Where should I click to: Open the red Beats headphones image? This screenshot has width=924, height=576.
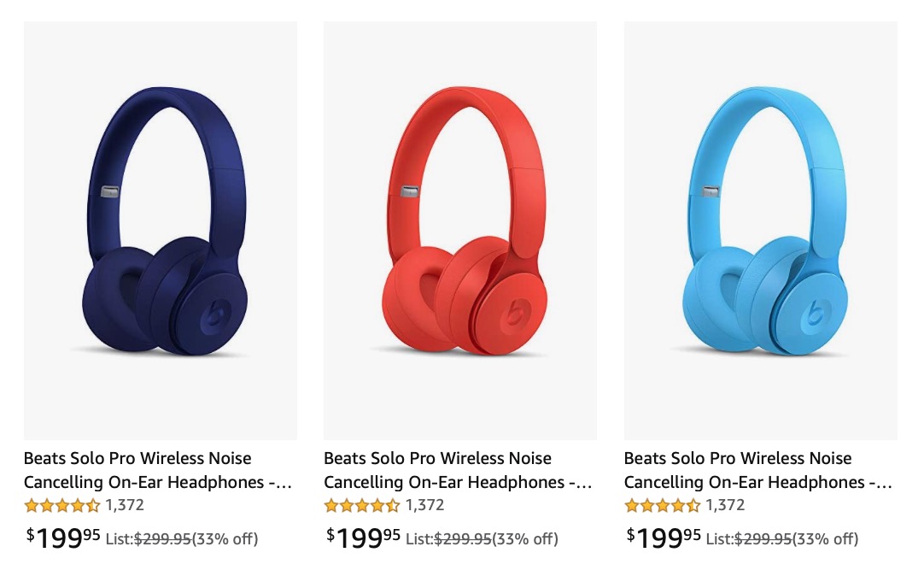coord(460,231)
